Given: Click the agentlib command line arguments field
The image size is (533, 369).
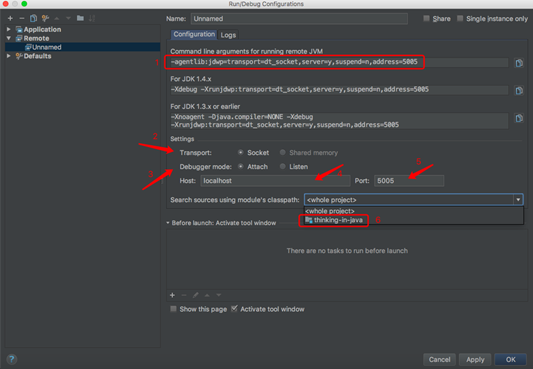Looking at the screenshot, I should (339, 62).
